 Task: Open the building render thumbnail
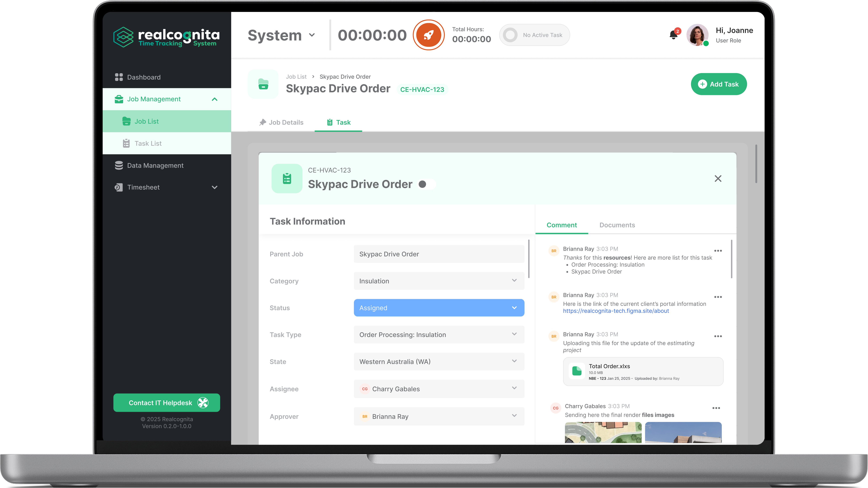click(683, 433)
